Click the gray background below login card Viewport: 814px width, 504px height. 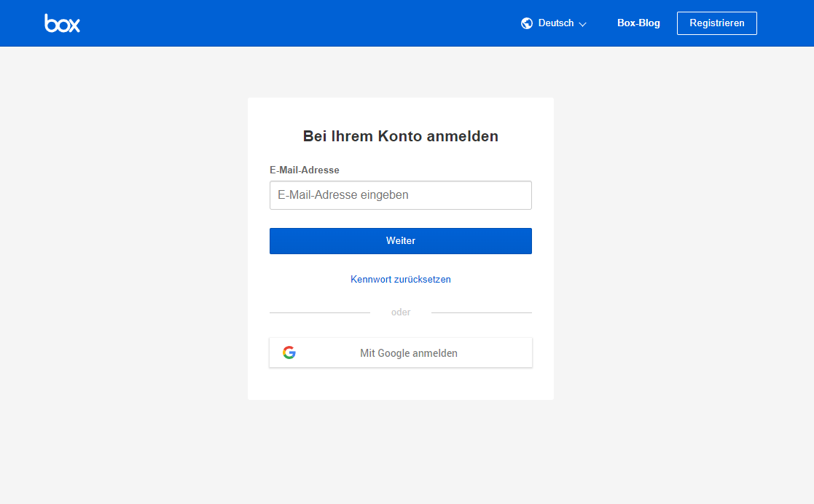tap(401, 452)
